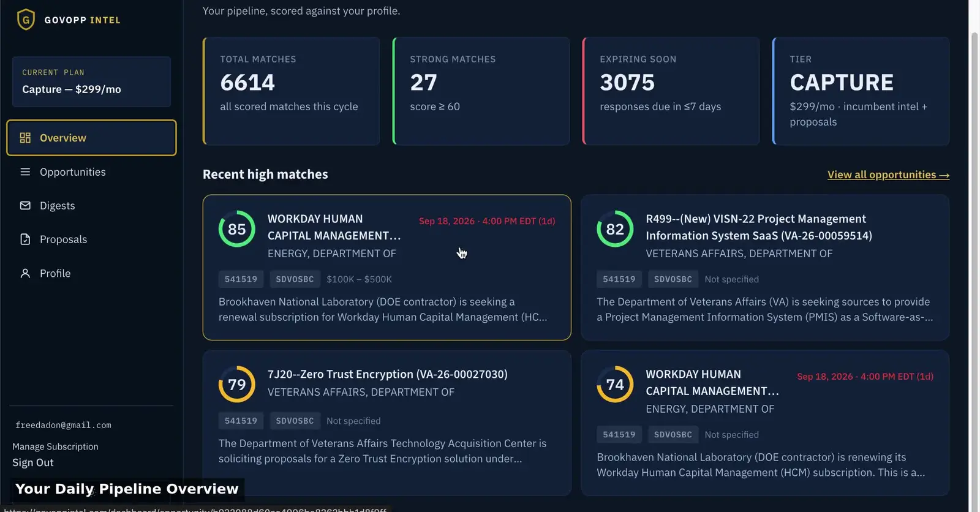Click the GovOpp Intel shield logo
The image size is (980, 512).
click(26, 20)
